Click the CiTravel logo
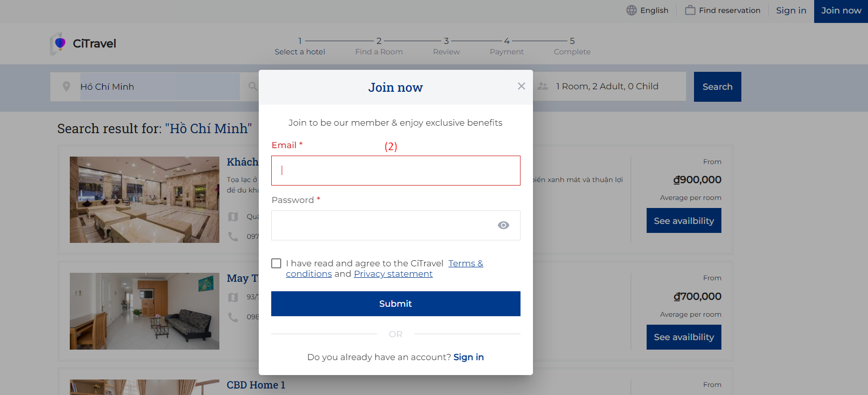 [83, 44]
